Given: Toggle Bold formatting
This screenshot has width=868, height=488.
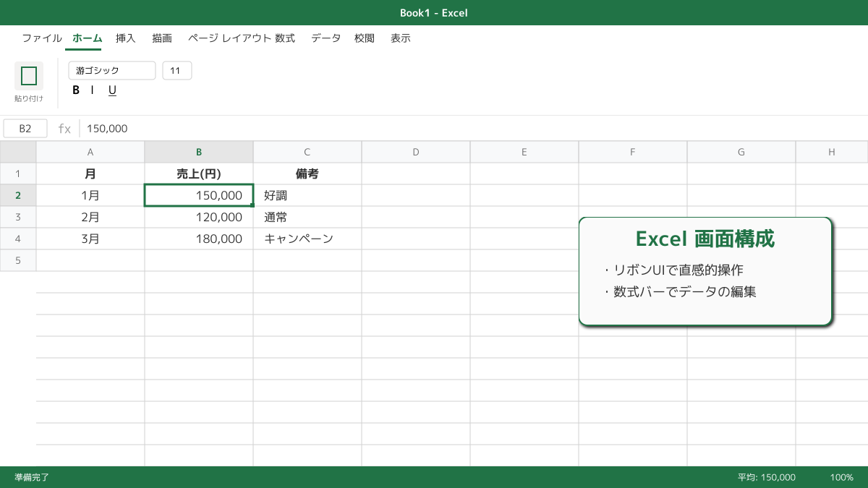Looking at the screenshot, I should click(76, 90).
